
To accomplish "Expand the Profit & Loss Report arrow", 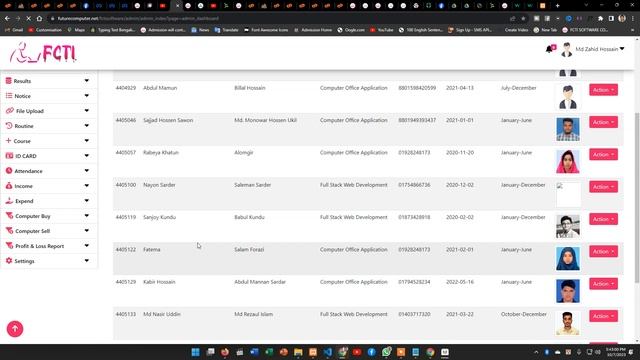I will [87, 246].
